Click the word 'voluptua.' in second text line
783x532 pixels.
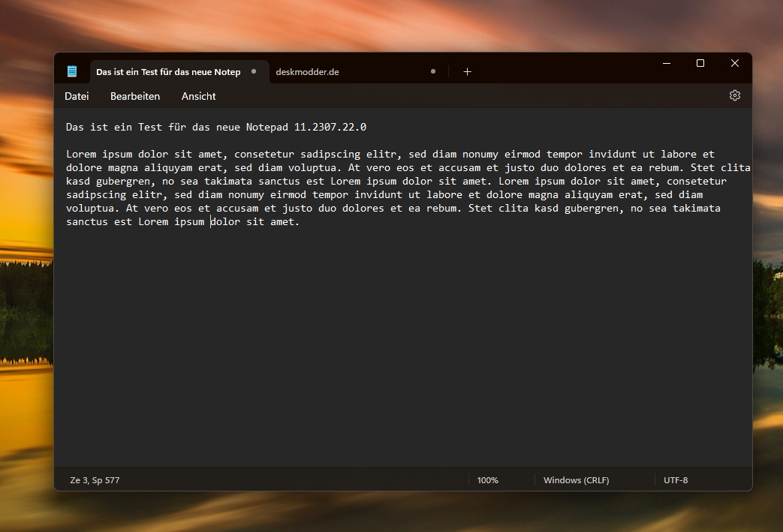point(315,167)
